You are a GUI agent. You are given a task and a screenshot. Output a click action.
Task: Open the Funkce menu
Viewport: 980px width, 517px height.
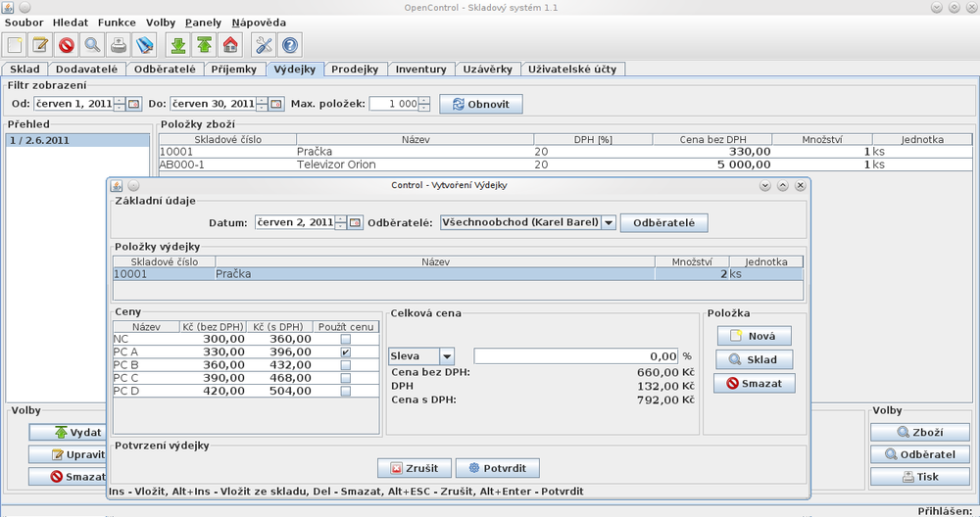[x=117, y=22]
